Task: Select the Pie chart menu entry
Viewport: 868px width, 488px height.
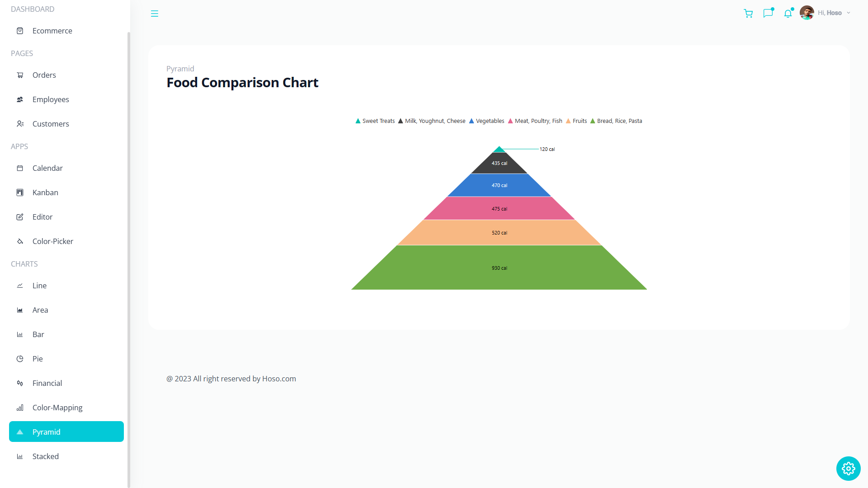Action: pos(38,358)
